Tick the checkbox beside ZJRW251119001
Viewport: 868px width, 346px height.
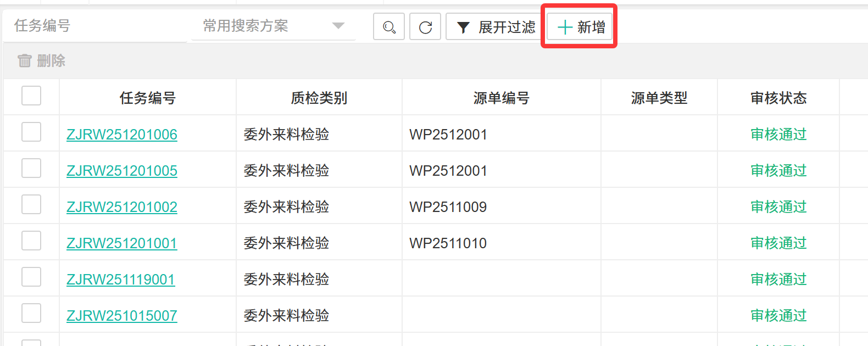[31, 277]
